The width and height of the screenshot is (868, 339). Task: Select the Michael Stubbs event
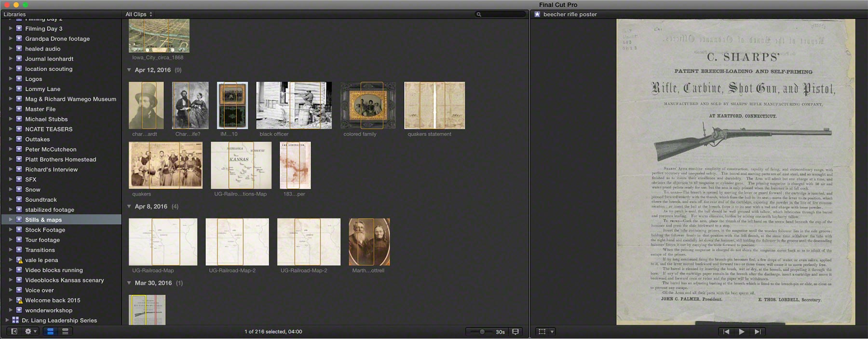coord(46,119)
